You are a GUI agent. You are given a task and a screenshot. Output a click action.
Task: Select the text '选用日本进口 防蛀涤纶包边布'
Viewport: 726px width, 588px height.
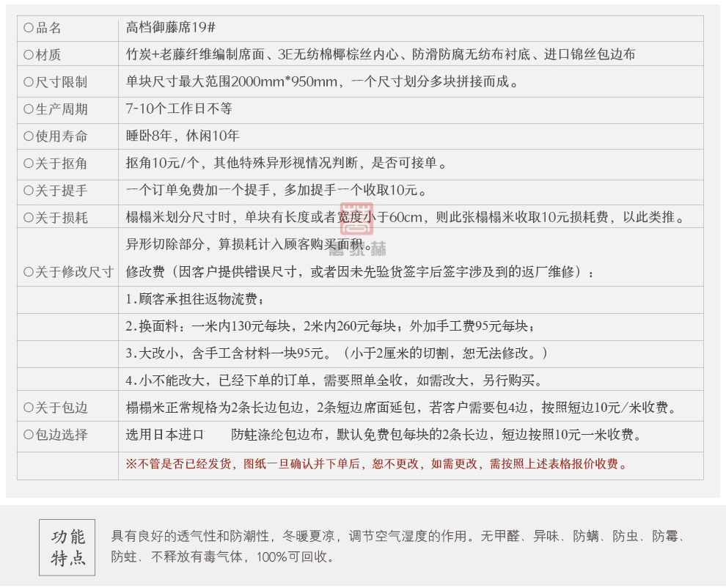224,434
